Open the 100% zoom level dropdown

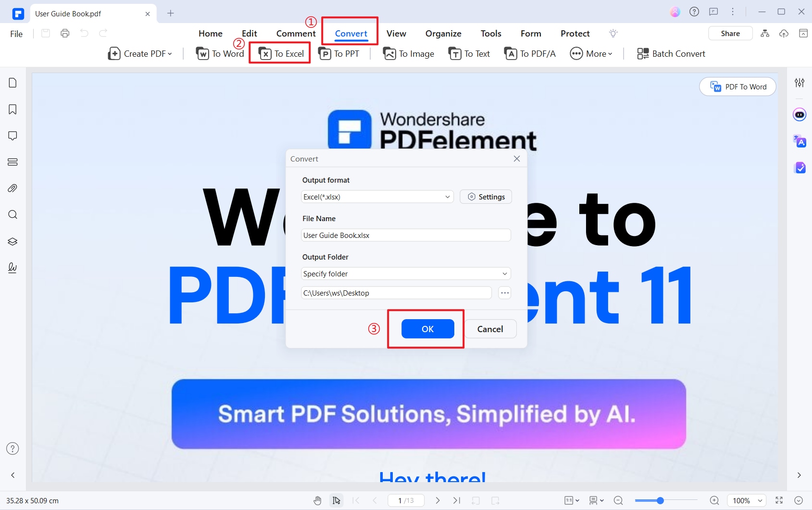click(x=747, y=500)
